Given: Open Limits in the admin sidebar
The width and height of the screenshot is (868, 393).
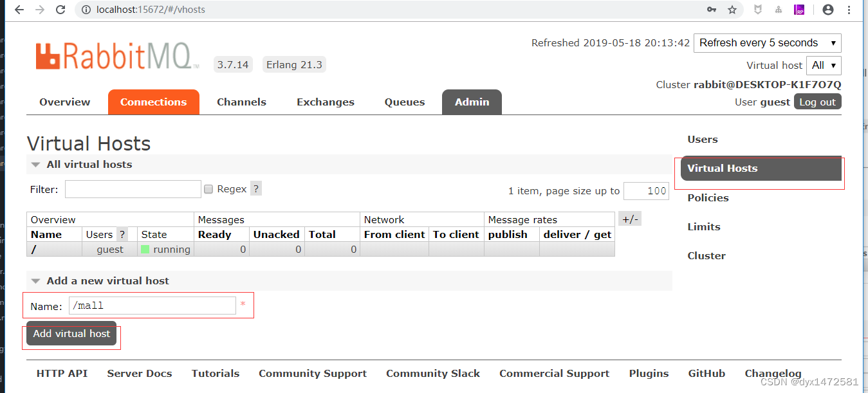Looking at the screenshot, I should pos(704,227).
